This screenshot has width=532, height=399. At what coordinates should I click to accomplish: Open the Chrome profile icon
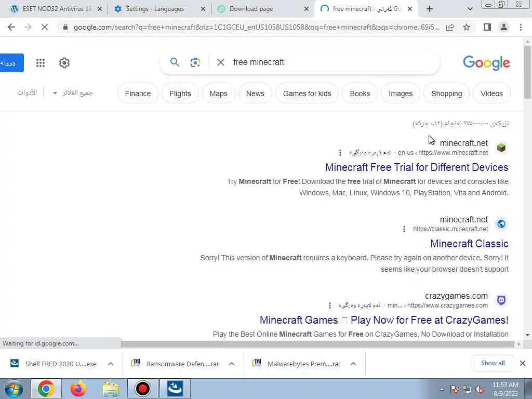(504, 27)
